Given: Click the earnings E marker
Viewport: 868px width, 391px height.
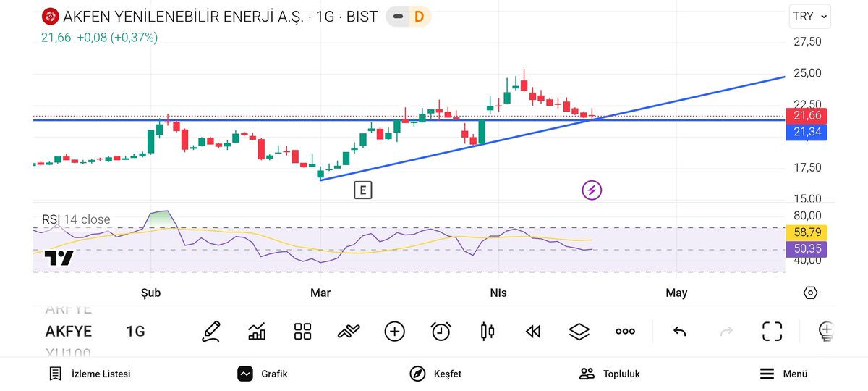Looking at the screenshot, I should click(362, 190).
